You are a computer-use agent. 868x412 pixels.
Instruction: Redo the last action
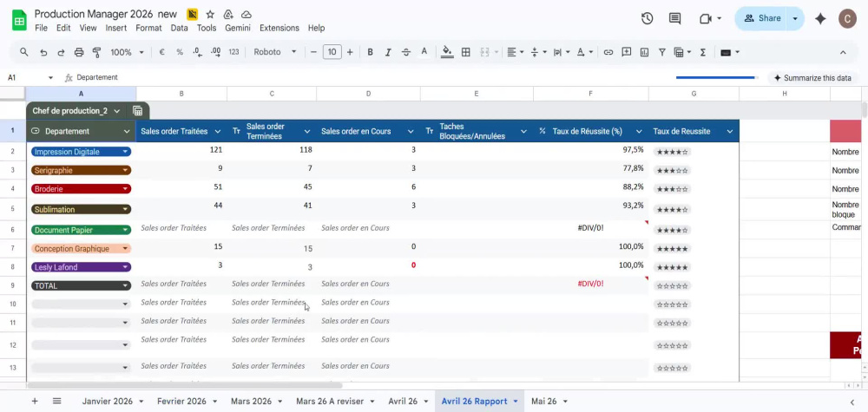(x=61, y=52)
